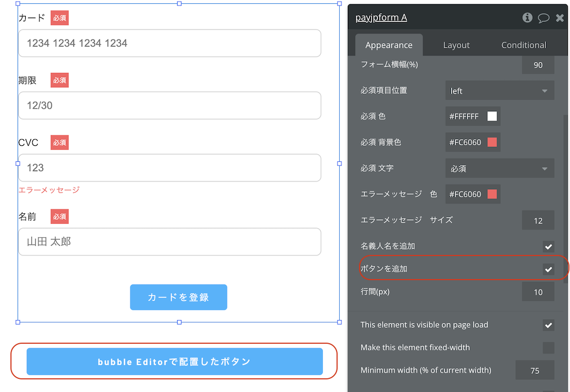Click the property panel vertical scrollbar

click(565, 198)
